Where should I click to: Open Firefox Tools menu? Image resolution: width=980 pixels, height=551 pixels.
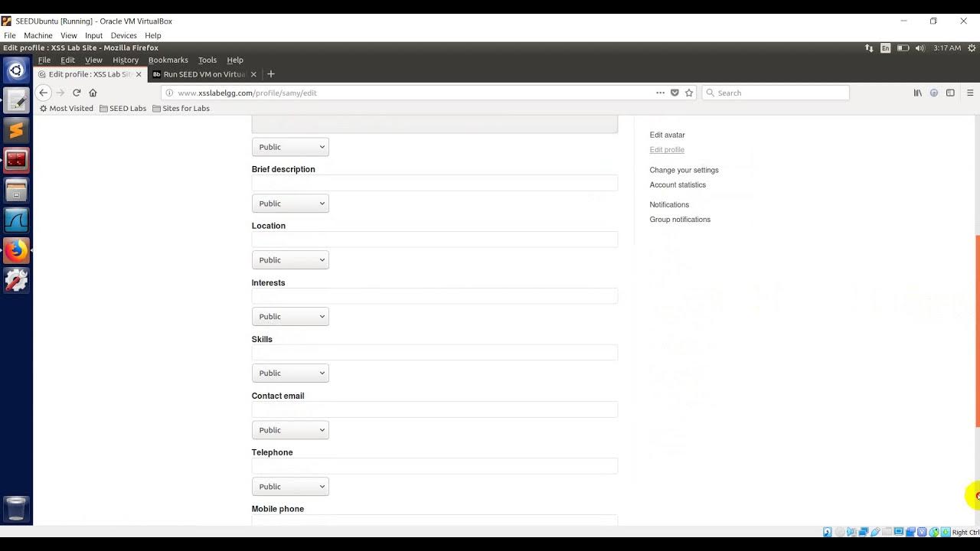click(x=207, y=60)
